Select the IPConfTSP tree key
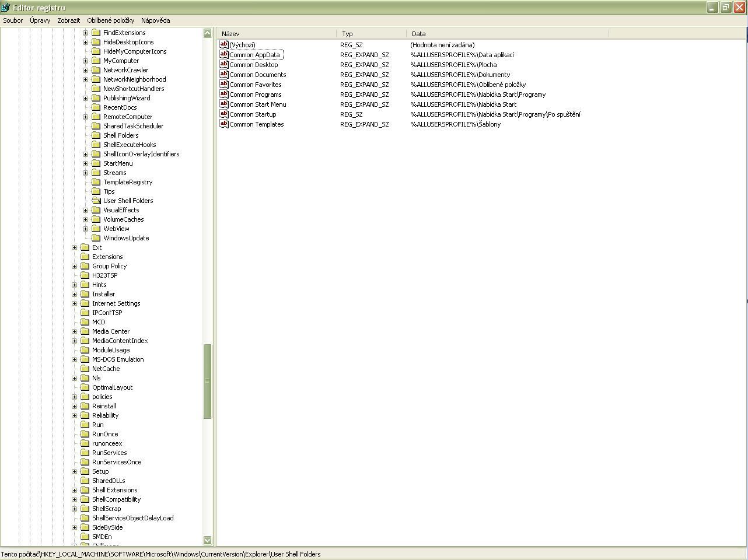Image resolution: width=748 pixels, height=560 pixels. coord(107,313)
